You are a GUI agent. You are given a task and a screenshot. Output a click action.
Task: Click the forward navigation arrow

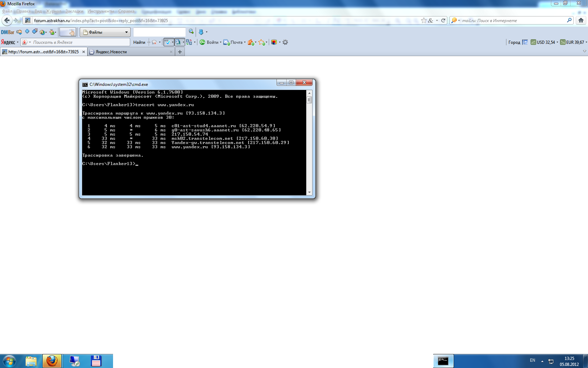[16, 20]
